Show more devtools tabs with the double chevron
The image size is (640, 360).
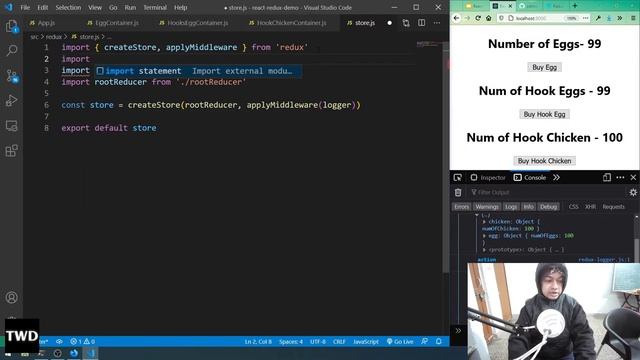click(x=556, y=178)
